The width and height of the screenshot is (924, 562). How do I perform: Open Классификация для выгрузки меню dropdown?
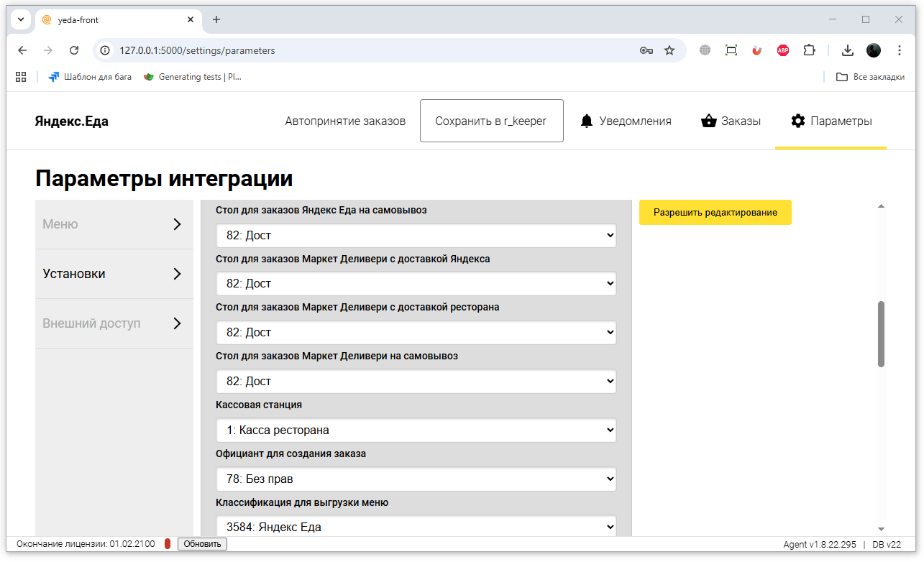(x=416, y=527)
